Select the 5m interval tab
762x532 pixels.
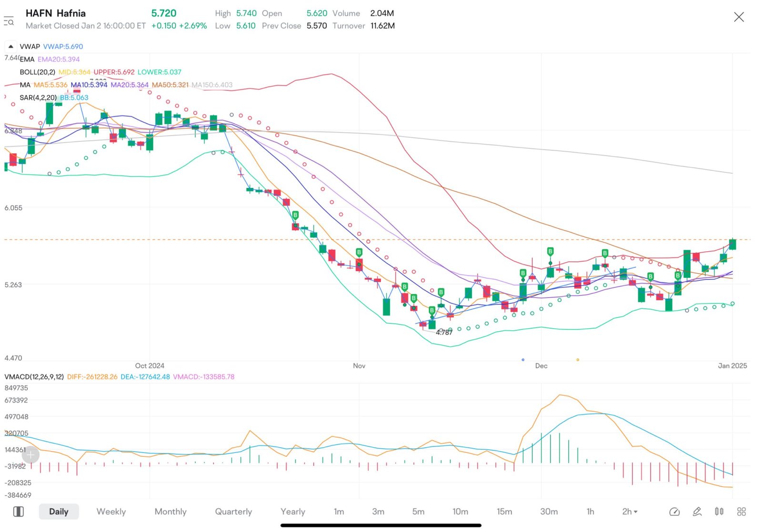pyautogui.click(x=418, y=512)
